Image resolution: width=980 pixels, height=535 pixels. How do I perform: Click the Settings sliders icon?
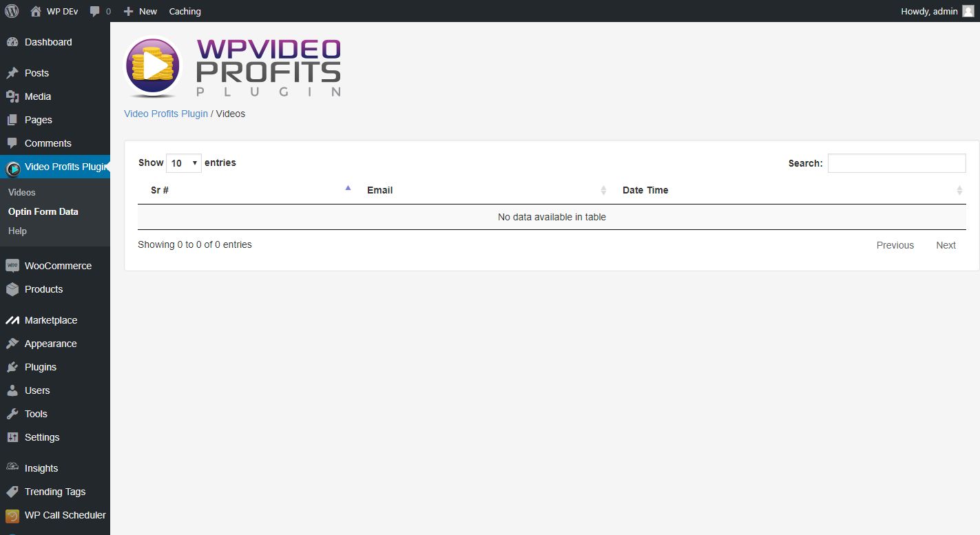[x=12, y=437]
